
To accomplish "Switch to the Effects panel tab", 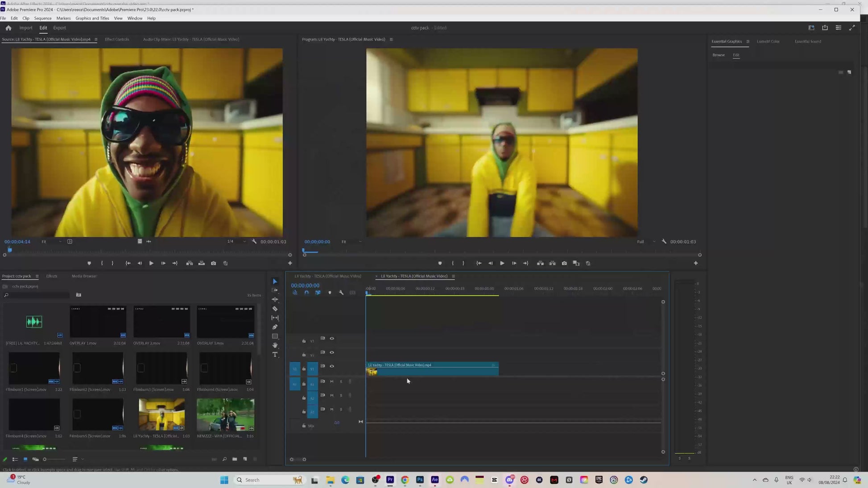I will click(52, 276).
